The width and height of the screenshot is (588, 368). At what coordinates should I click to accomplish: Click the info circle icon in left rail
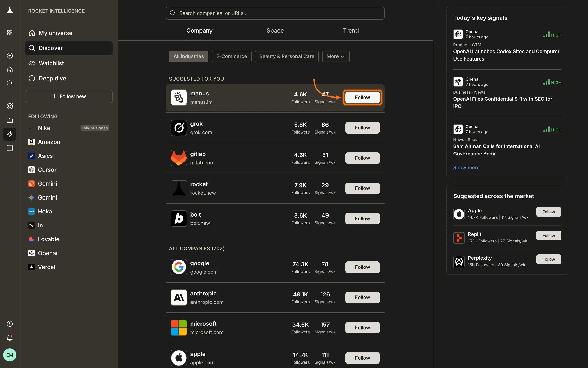click(x=10, y=324)
